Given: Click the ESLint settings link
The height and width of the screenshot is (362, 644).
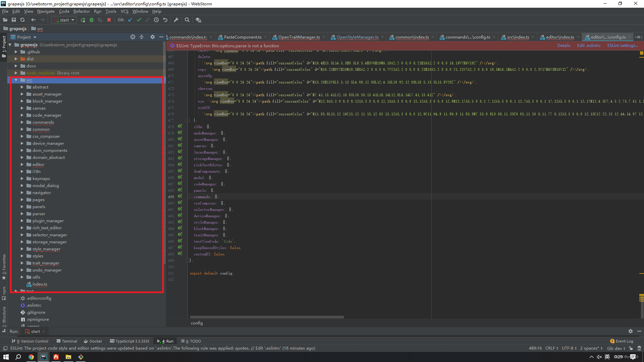Looking at the screenshot, I should pyautogui.click(x=623, y=46).
